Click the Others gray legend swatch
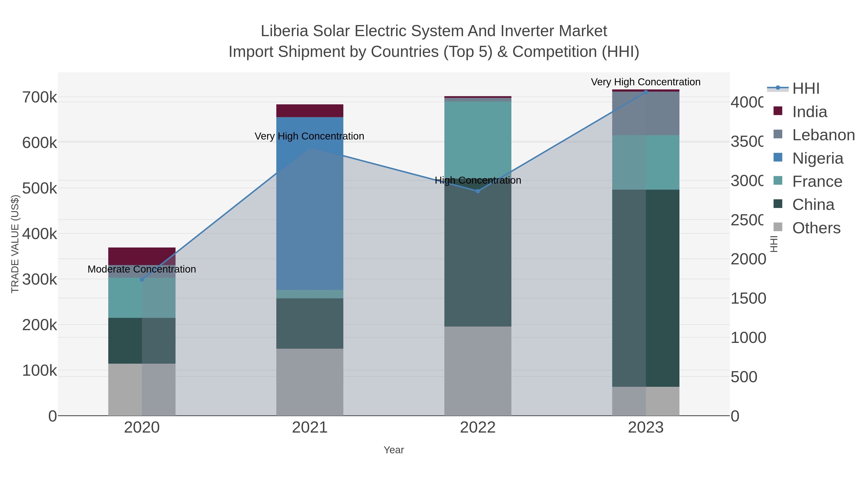Image resolution: width=868 pixels, height=488 pixels. click(x=778, y=227)
